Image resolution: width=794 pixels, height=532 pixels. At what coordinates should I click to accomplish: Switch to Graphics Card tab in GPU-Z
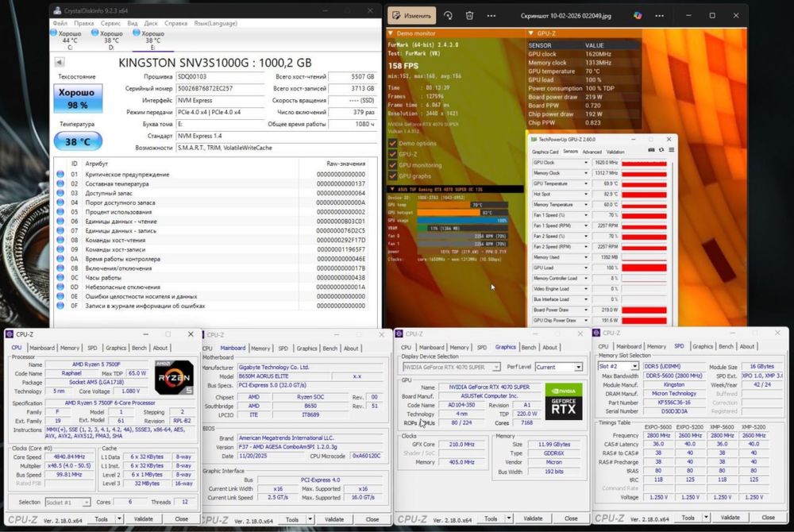[545, 152]
